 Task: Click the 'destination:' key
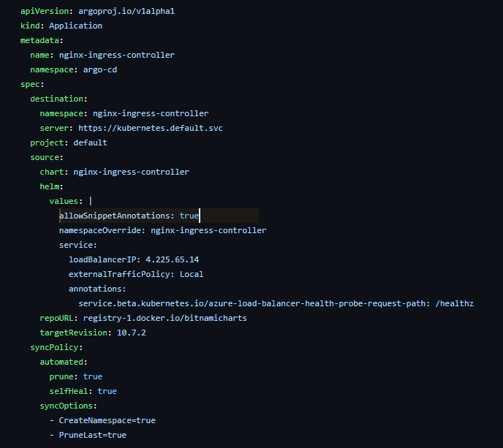58,99
